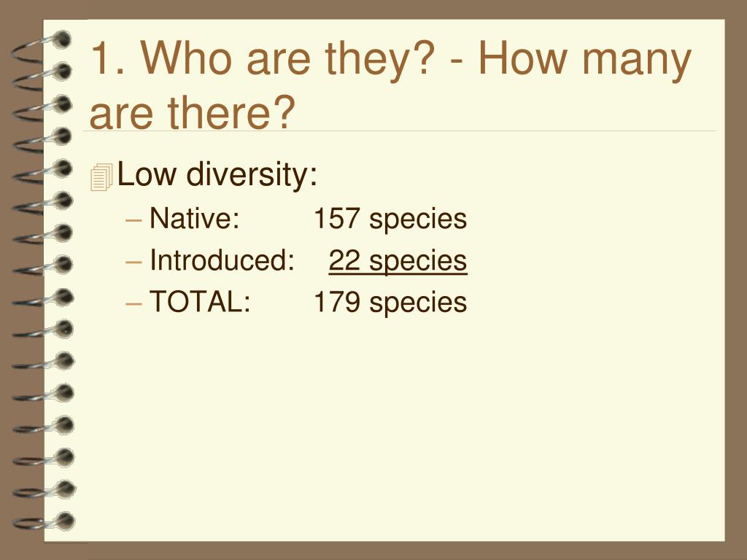
Task: Click the 'are there?' title line
Action: [193, 112]
